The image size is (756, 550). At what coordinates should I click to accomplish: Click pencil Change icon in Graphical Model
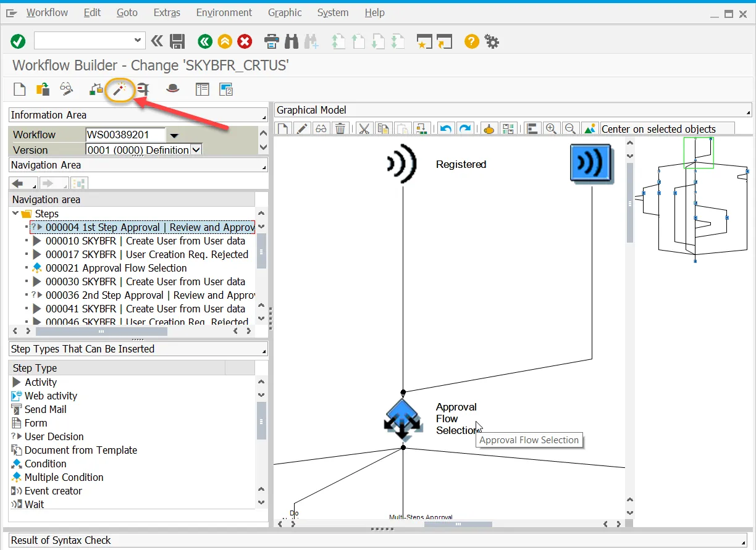click(x=302, y=128)
